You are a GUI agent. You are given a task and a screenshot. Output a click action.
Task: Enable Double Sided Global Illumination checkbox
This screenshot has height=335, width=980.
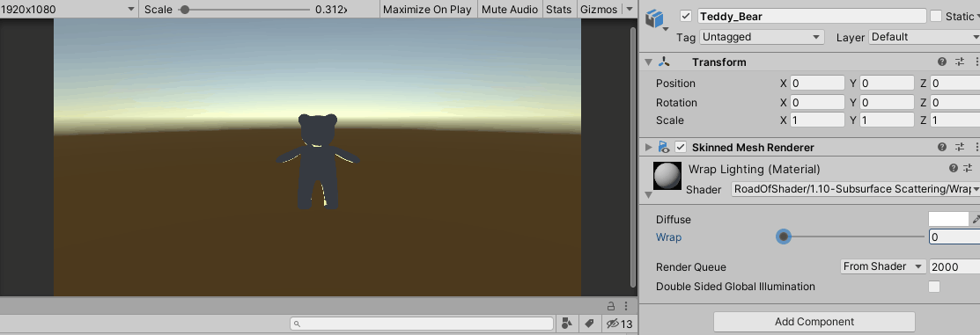[x=934, y=287]
